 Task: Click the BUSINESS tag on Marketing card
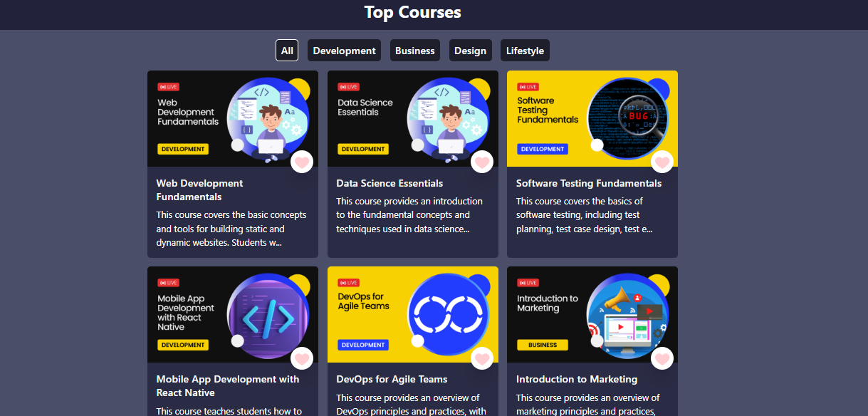pyautogui.click(x=543, y=345)
